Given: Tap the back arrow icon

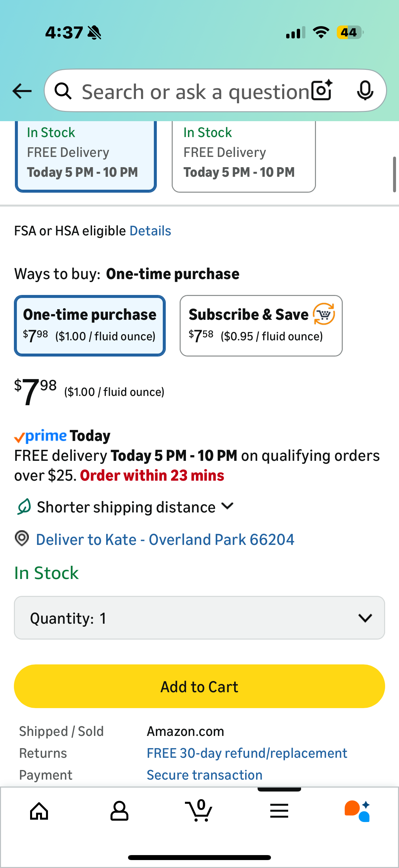Looking at the screenshot, I should 22,91.
